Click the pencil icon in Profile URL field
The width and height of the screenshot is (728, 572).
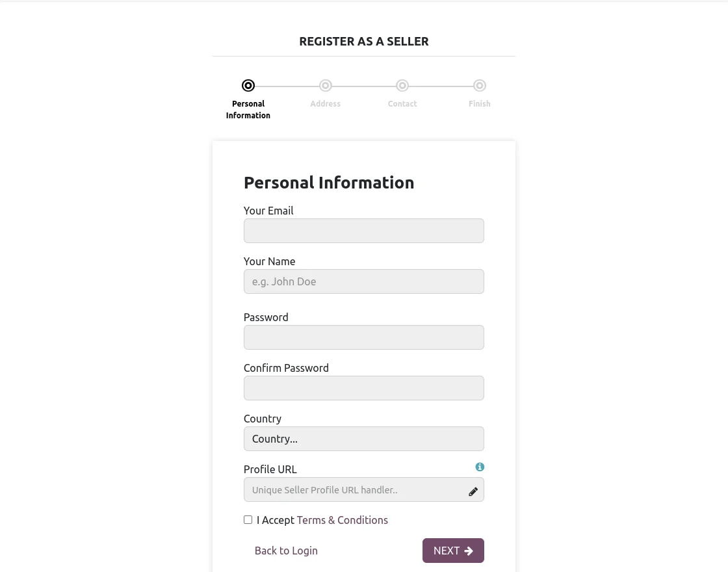[473, 491]
